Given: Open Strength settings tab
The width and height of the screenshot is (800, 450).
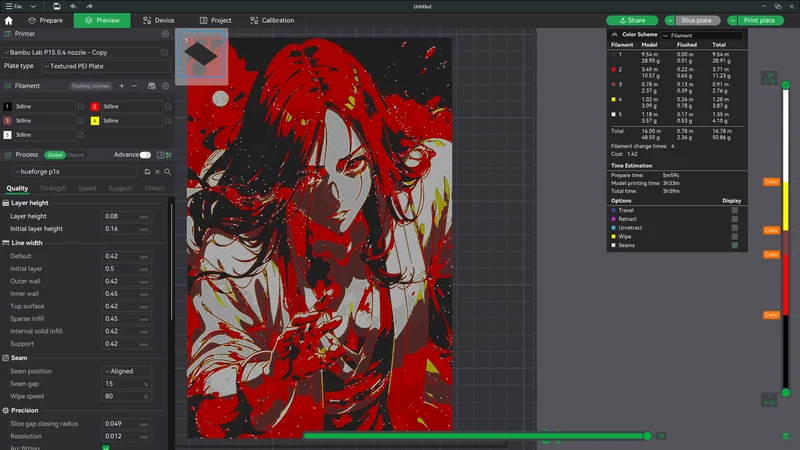Looking at the screenshot, I should 53,188.
